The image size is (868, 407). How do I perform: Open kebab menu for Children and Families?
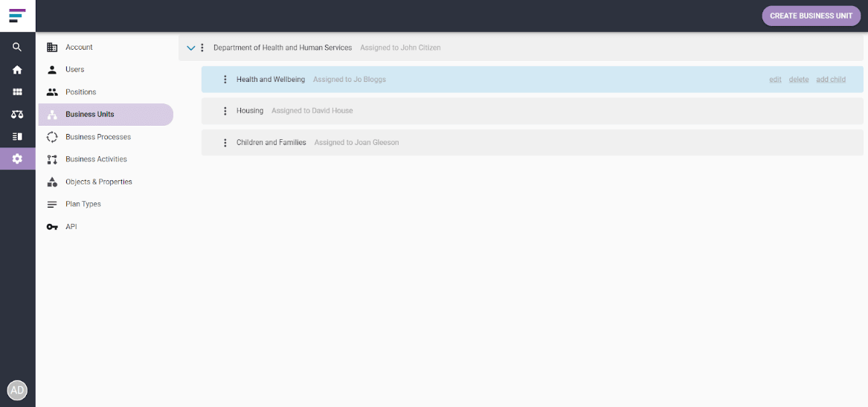click(225, 143)
